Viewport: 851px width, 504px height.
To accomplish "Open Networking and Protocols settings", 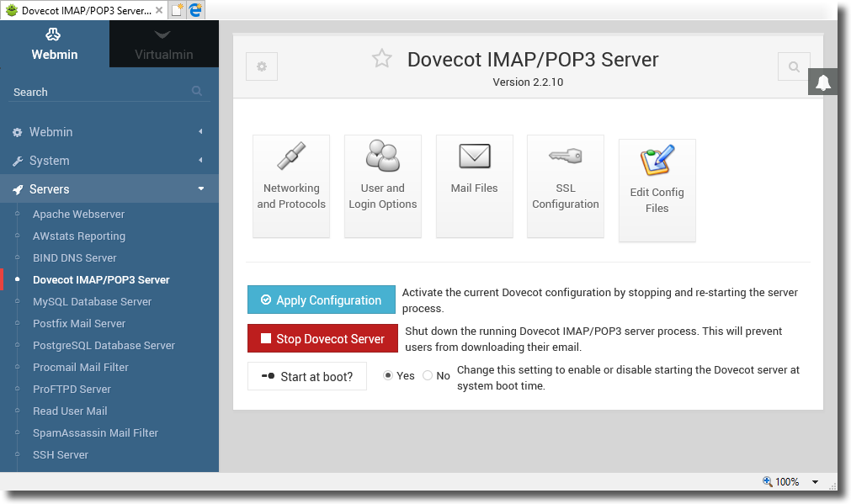I will [x=291, y=186].
